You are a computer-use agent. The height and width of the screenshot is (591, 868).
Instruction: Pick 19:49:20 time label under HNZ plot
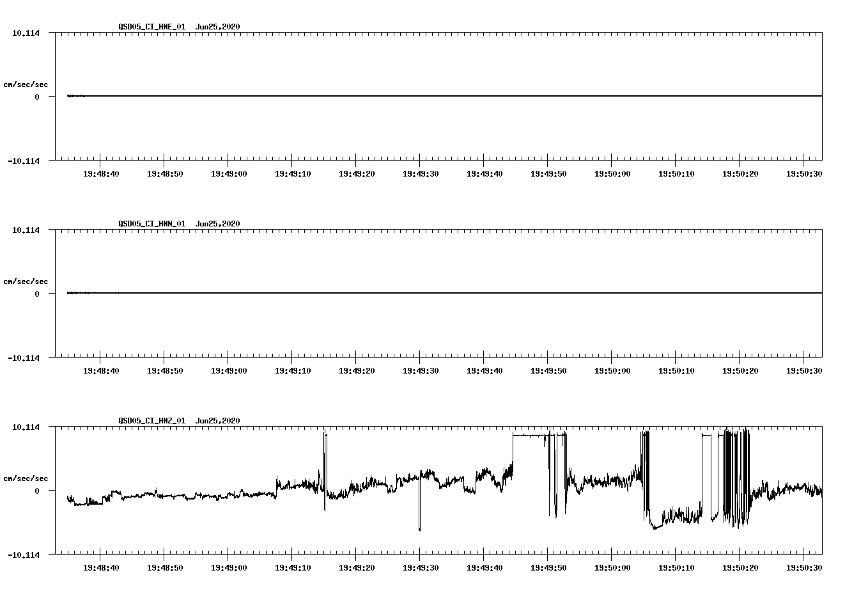[x=357, y=567]
